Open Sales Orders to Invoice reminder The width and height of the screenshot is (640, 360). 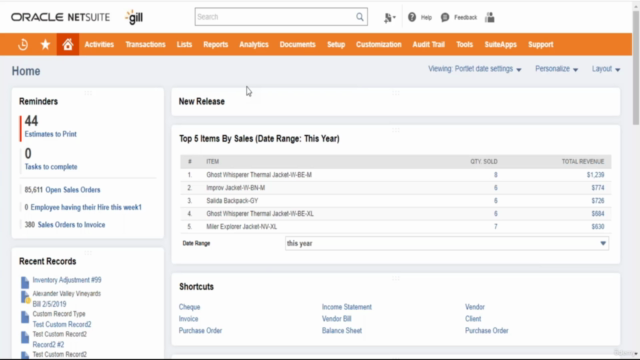tap(71, 225)
